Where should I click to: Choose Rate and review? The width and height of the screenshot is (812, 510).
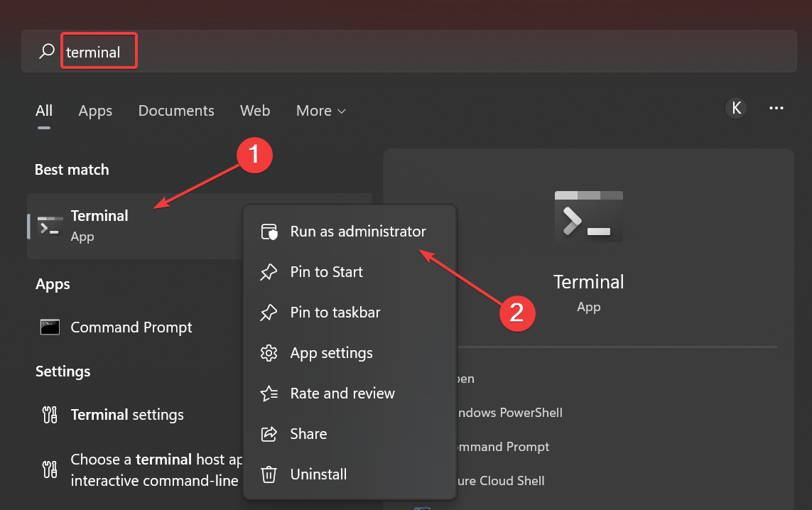pyautogui.click(x=350, y=394)
